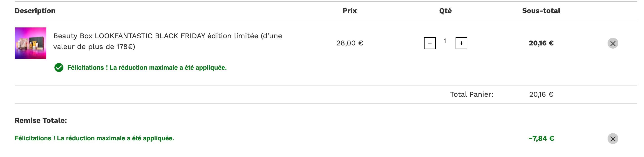Remove the applied discount of −7,84 €
644x157 pixels.
(613, 139)
